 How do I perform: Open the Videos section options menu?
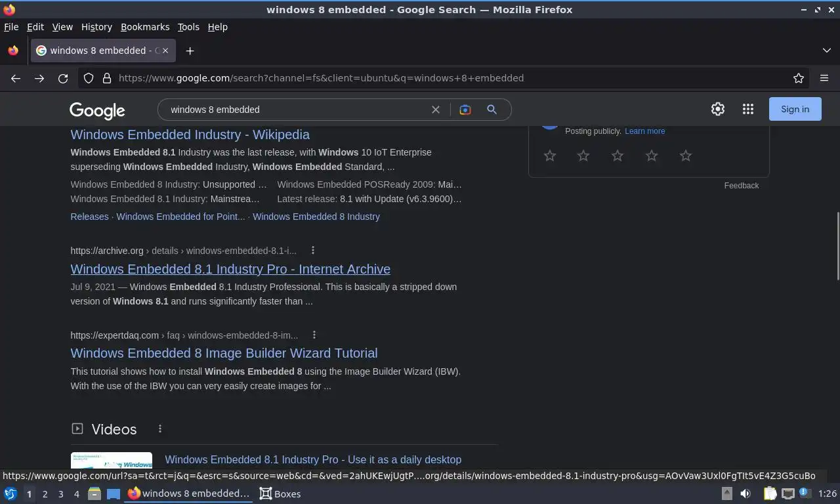tap(160, 429)
